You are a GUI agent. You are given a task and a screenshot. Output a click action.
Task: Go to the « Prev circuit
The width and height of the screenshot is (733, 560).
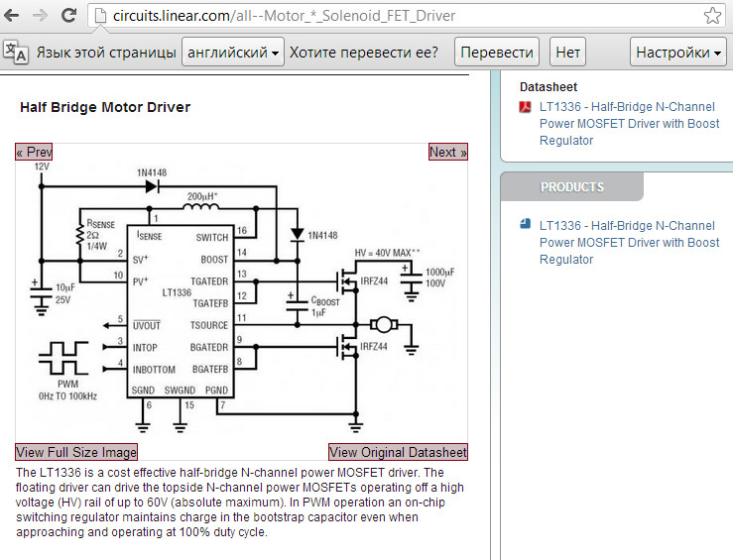[x=34, y=152]
